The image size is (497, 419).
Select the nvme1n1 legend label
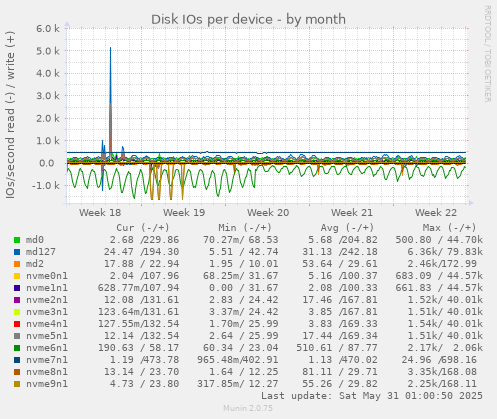pyautogui.click(x=47, y=288)
